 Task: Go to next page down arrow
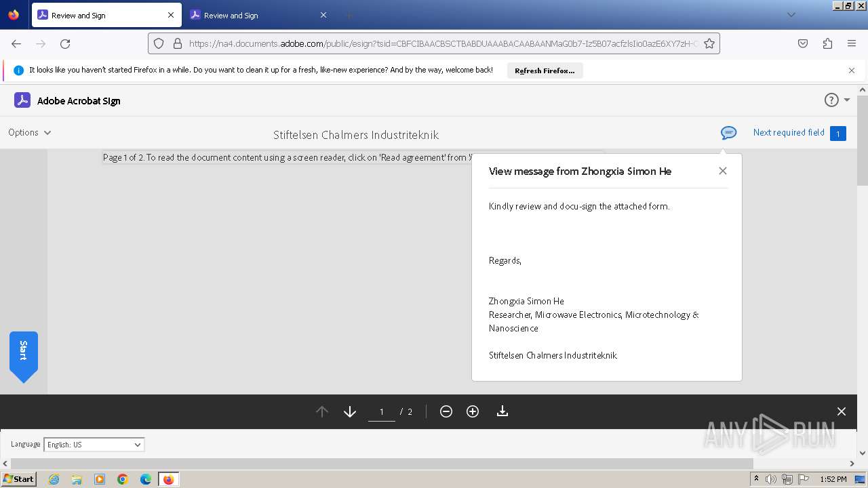pos(350,411)
